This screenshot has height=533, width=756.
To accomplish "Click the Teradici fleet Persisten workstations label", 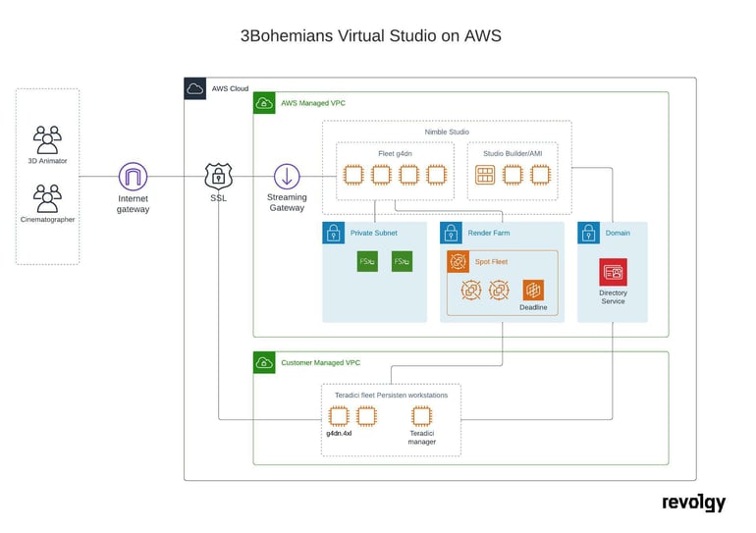I will 392,396.
